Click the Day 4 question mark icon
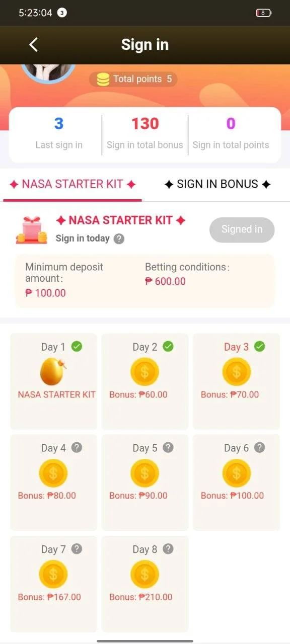The image size is (290, 644). pyautogui.click(x=77, y=447)
